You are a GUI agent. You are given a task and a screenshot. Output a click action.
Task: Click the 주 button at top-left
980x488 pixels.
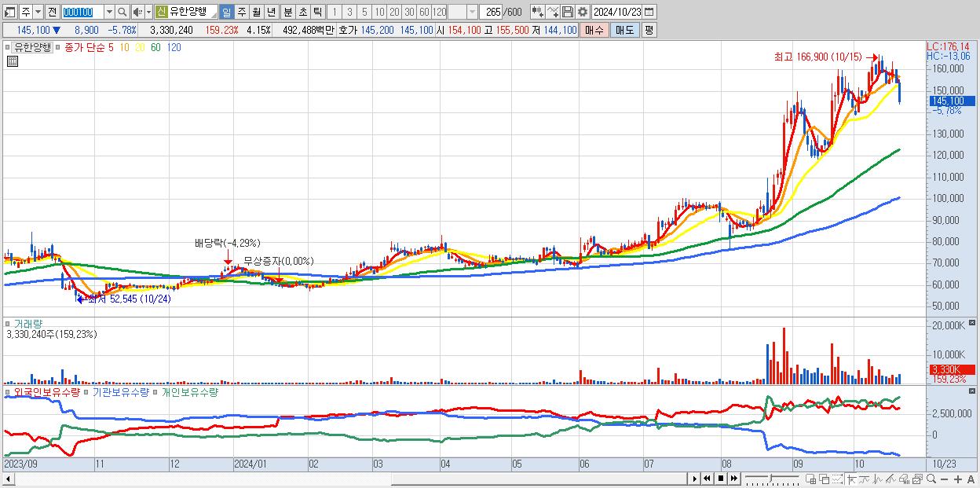25,12
